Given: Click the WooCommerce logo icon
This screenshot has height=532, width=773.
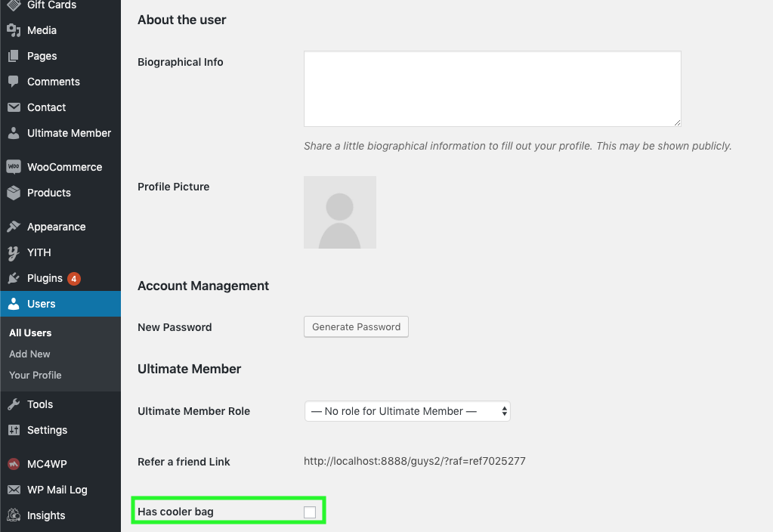Looking at the screenshot, I should (x=13, y=167).
